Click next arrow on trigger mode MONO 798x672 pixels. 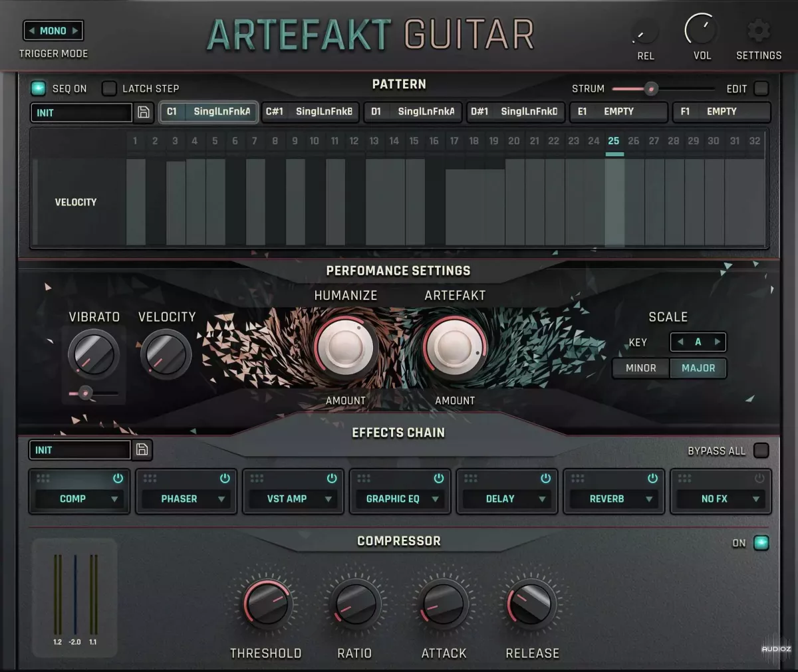[75, 31]
